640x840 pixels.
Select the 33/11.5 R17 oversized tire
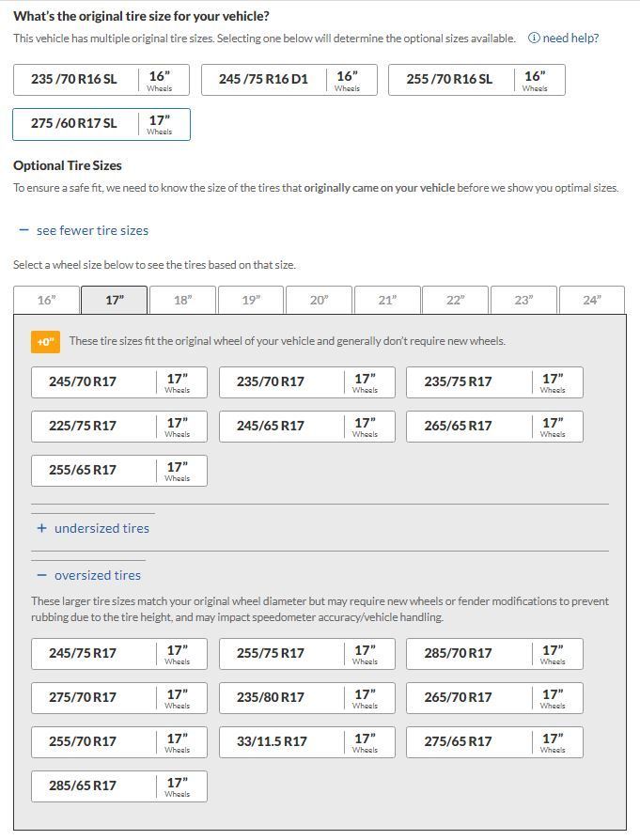point(306,742)
